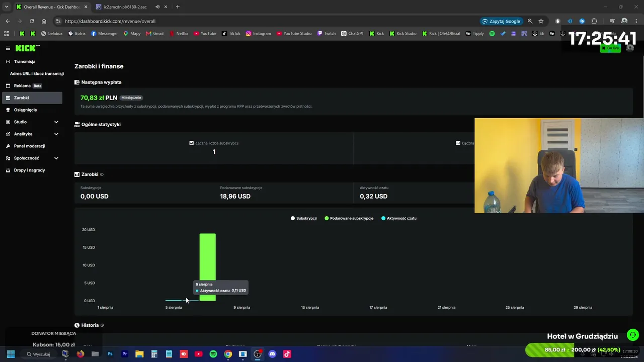This screenshot has height=362, width=644.
Task: Reload the current page
Action: click(32, 21)
